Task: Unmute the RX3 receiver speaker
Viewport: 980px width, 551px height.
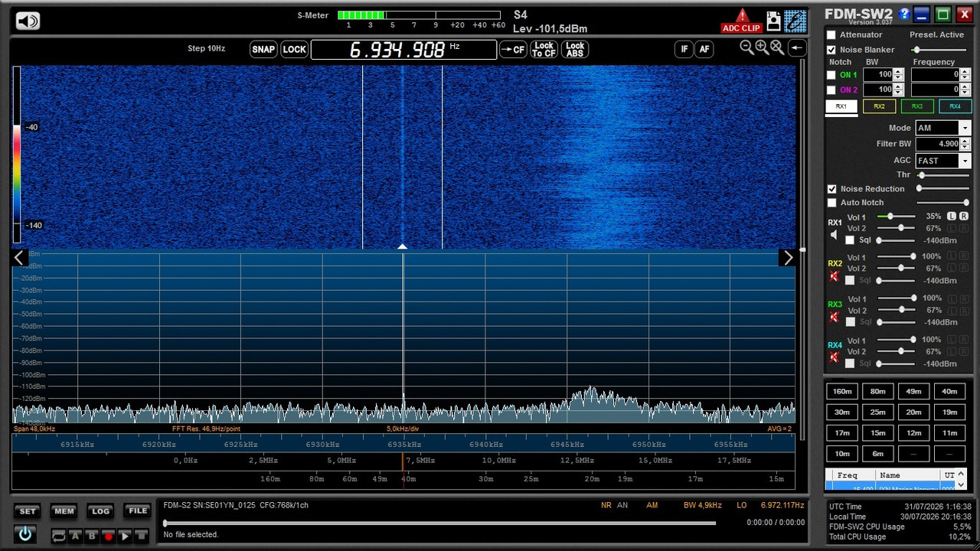Action: (835, 317)
